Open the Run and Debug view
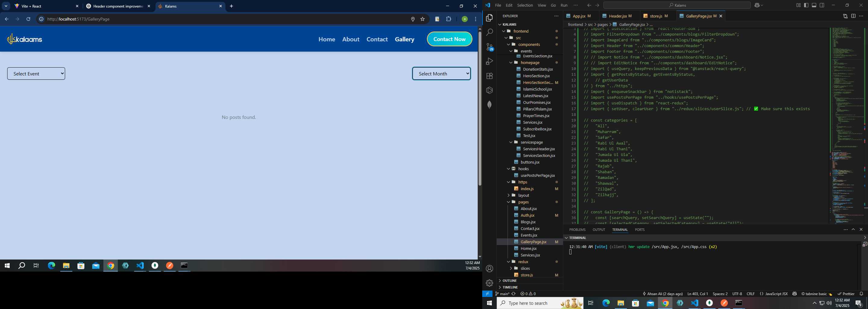Screen dimensions: 868x309 pyautogui.click(x=489, y=61)
